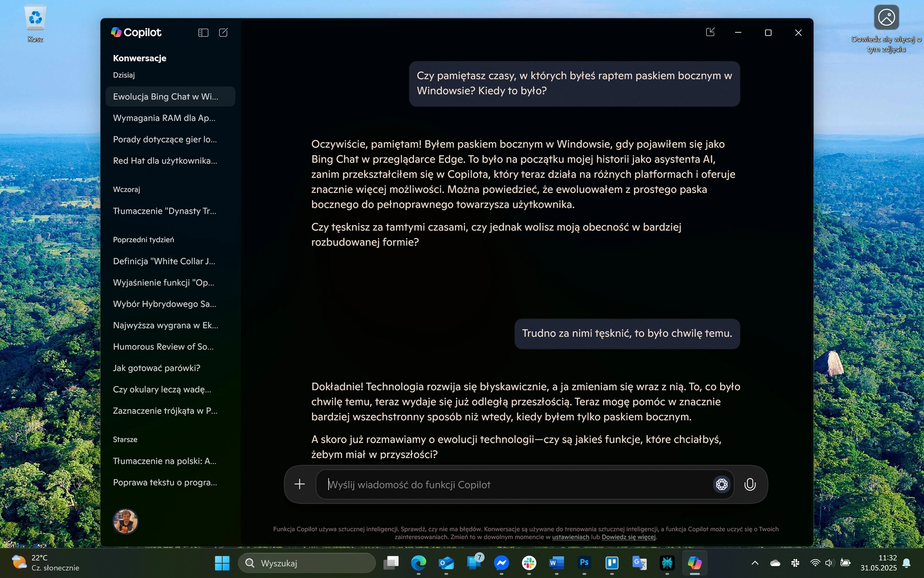
Task: Click the OneDrive cloud tray icon
Action: click(x=775, y=563)
